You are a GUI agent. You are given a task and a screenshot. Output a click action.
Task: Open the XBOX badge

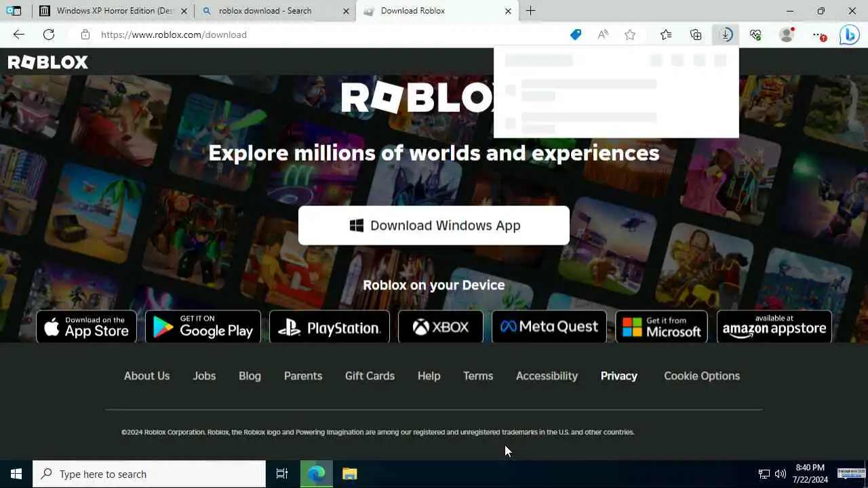[441, 327]
